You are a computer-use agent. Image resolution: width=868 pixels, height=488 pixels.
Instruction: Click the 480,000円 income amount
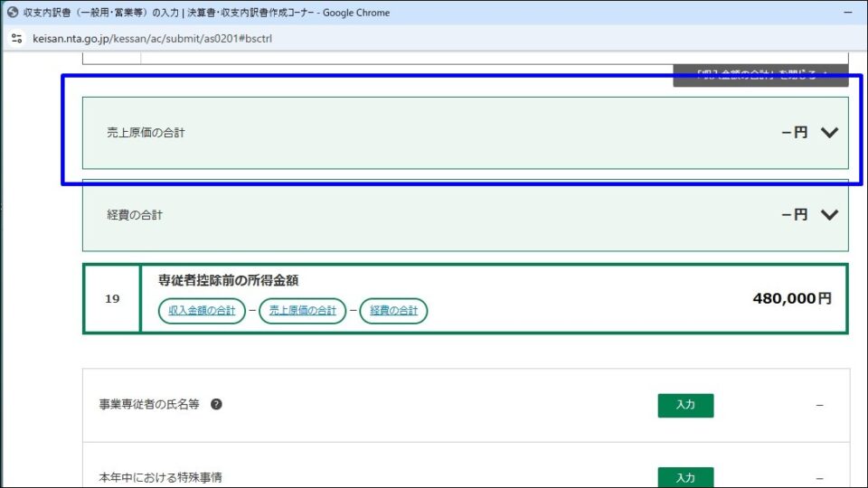coord(791,298)
